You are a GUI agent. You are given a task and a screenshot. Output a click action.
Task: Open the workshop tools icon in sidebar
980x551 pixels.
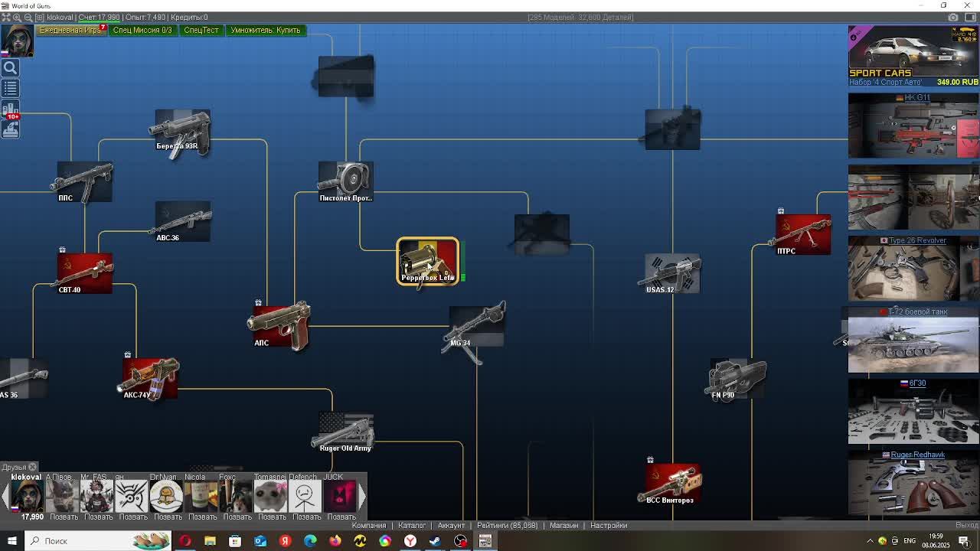pos(10,129)
